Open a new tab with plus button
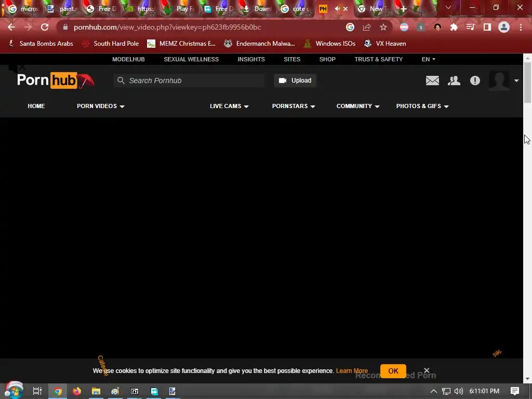The width and height of the screenshot is (532, 399). tap(403, 9)
